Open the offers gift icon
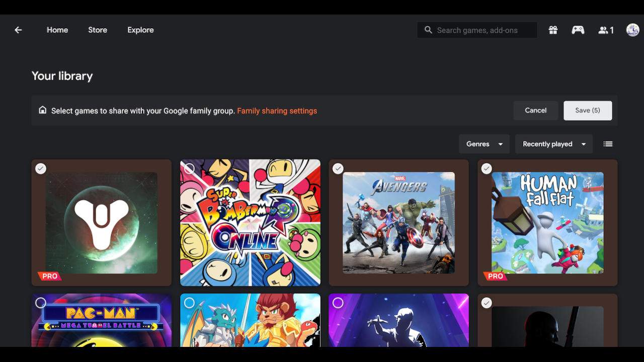The width and height of the screenshot is (644, 362). coord(553,30)
